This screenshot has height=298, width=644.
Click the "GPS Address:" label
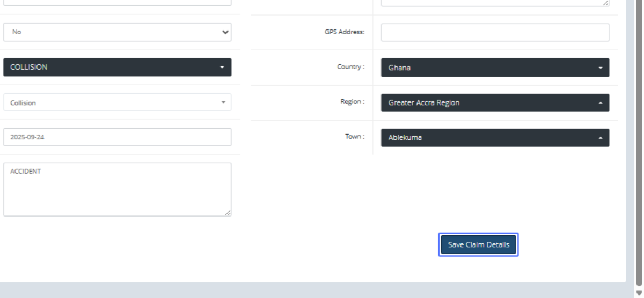[345, 32]
